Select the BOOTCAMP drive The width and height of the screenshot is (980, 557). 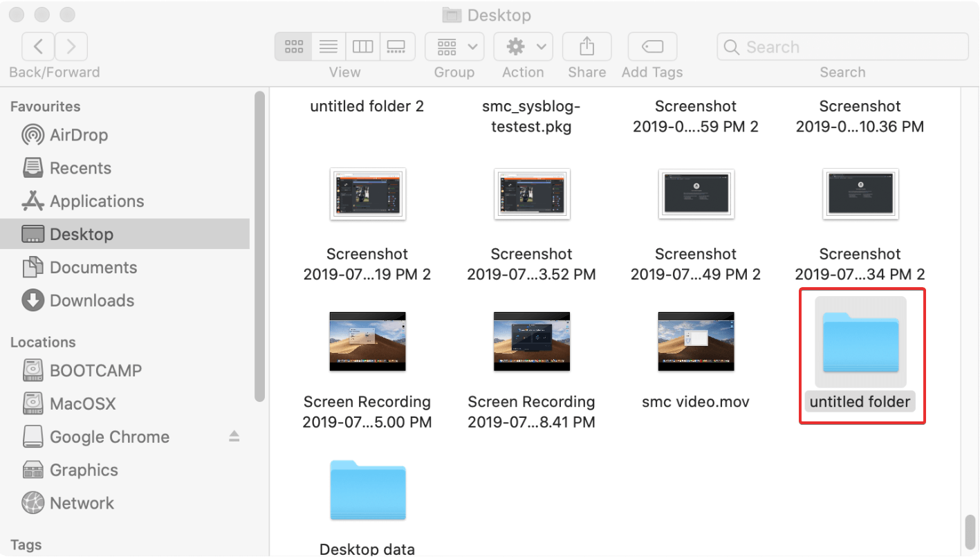[94, 370]
